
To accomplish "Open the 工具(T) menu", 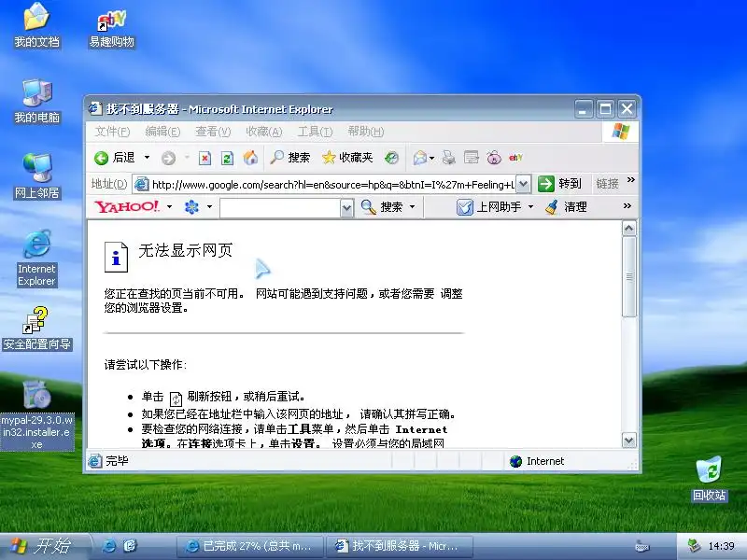I will 315,132.
